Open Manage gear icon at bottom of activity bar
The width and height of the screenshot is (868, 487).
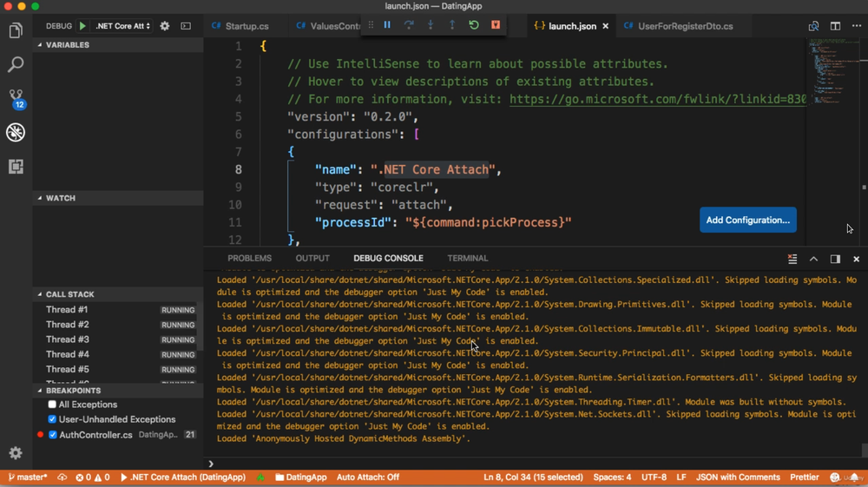click(x=16, y=452)
